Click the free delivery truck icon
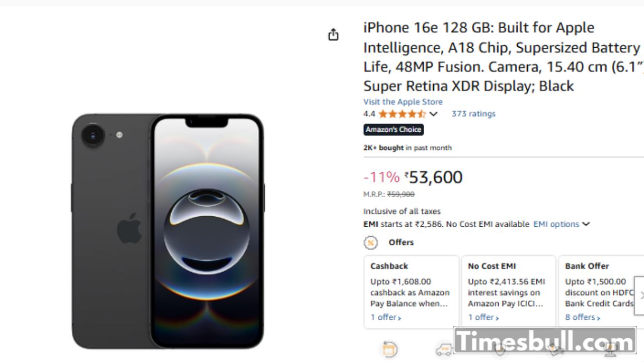Image resolution: width=644 pixels, height=362 pixels. coord(444,349)
